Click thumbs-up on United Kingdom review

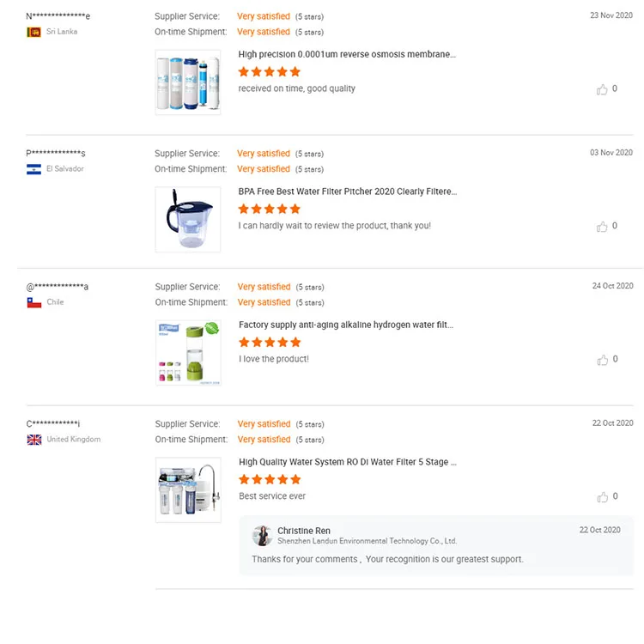tap(602, 497)
